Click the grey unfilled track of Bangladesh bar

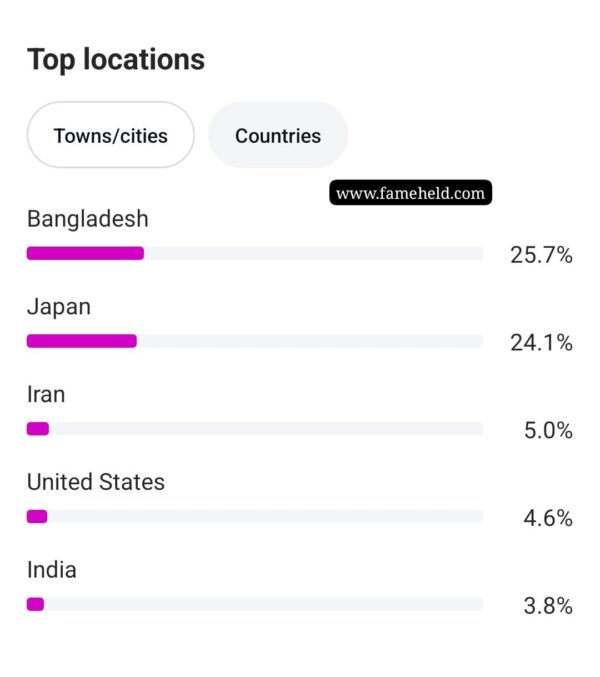[x=313, y=253]
